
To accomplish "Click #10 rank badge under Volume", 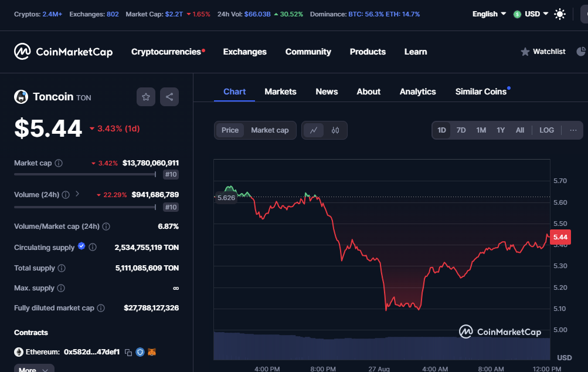I will 171,207.
